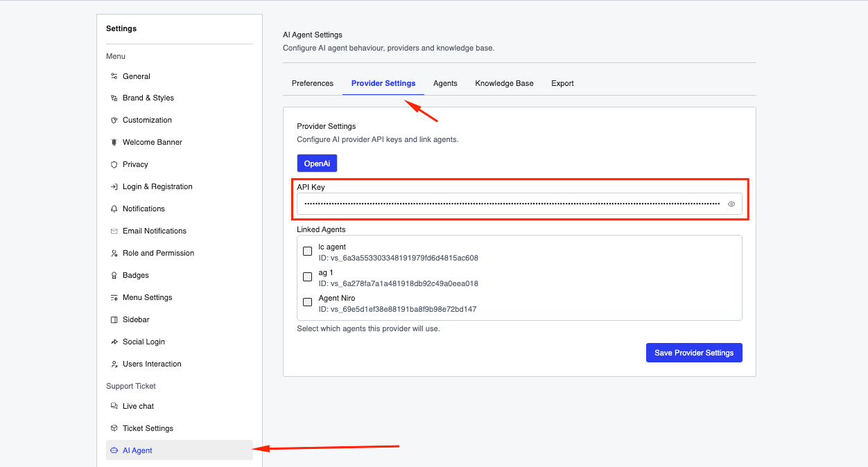Select the Provider Settings tab
Viewport: 868px width, 467px height.
[383, 83]
